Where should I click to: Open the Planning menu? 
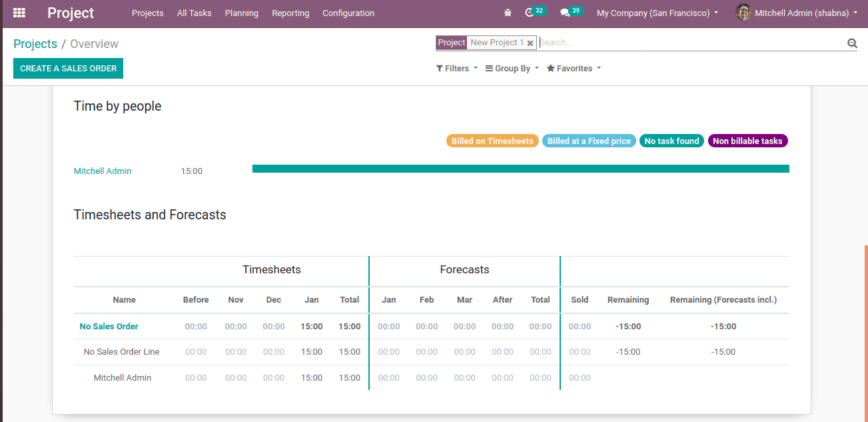click(x=242, y=13)
